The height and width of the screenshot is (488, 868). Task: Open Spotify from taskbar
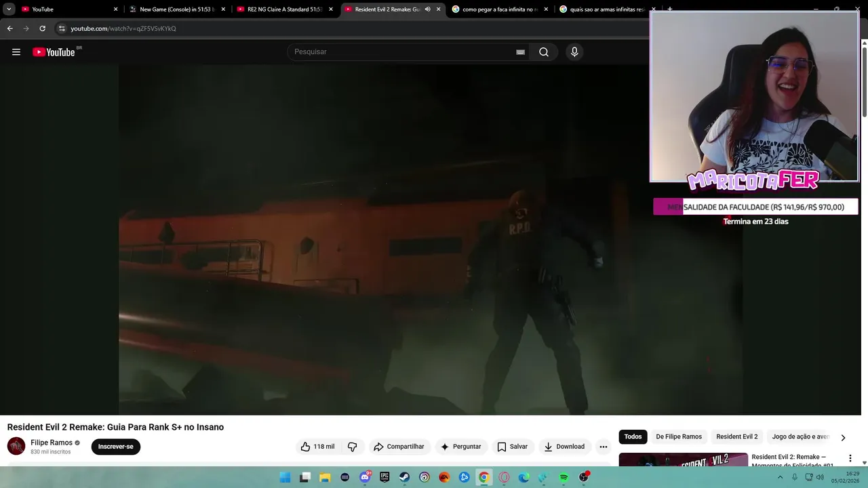pyautogui.click(x=564, y=477)
